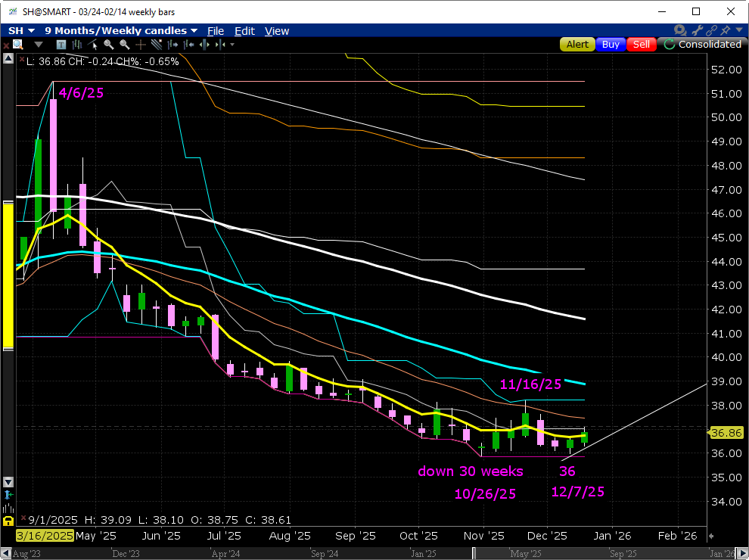Expand the SH symbol dropdown
Screen dimensions: 749x560
tap(22, 31)
